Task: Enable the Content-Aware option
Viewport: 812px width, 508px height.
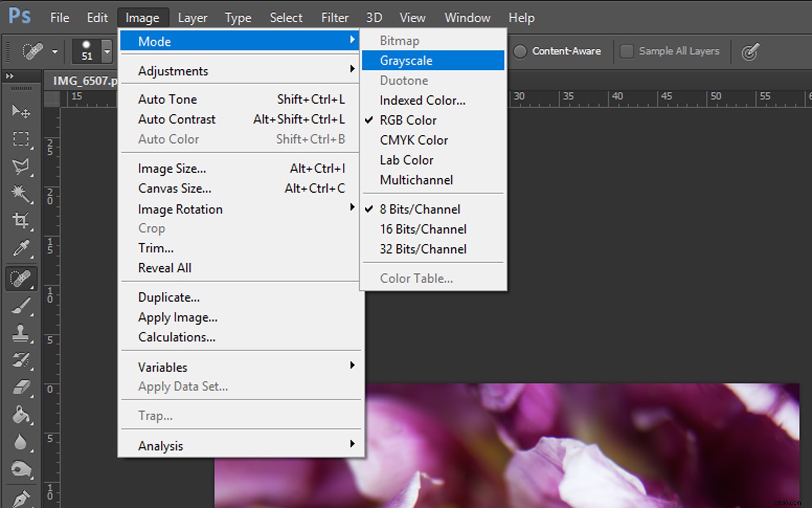Action: point(519,51)
